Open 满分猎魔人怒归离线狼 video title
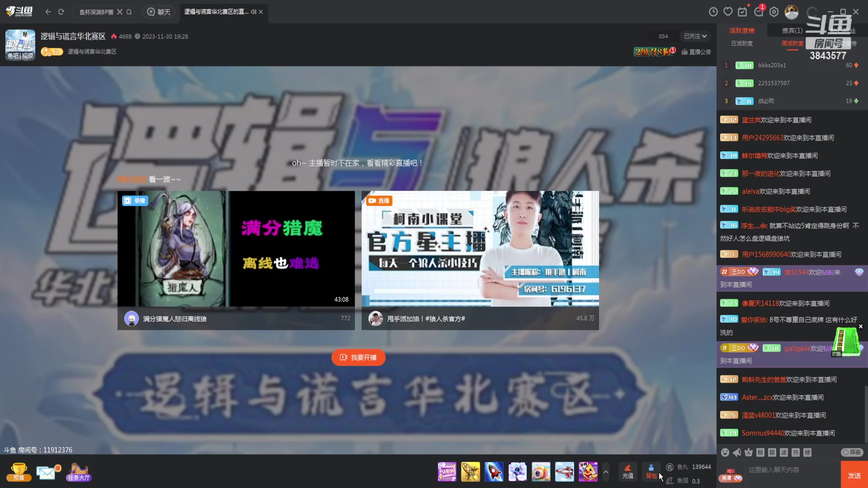The image size is (868, 488). click(175, 319)
